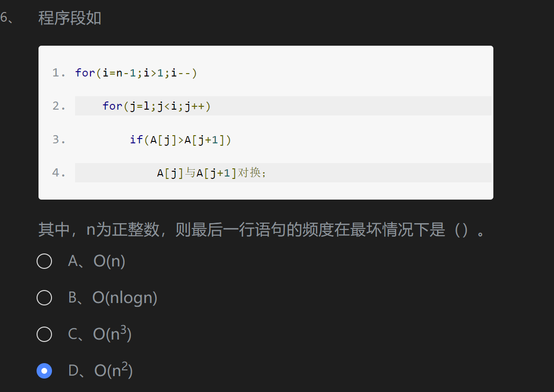This screenshot has width=554, height=392.
Task: Click line number 4 in the code block
Action: [x=59, y=173]
